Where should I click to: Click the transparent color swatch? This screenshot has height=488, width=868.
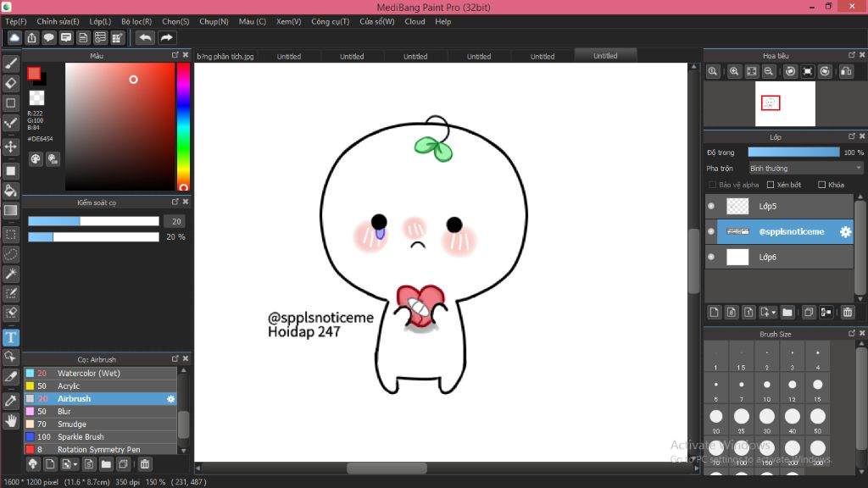pyautogui.click(x=36, y=98)
